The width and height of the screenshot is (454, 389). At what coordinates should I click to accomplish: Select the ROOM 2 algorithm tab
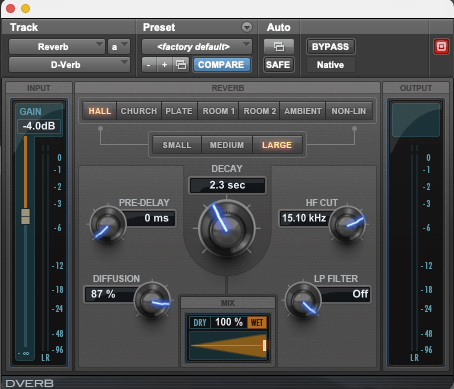(x=260, y=111)
